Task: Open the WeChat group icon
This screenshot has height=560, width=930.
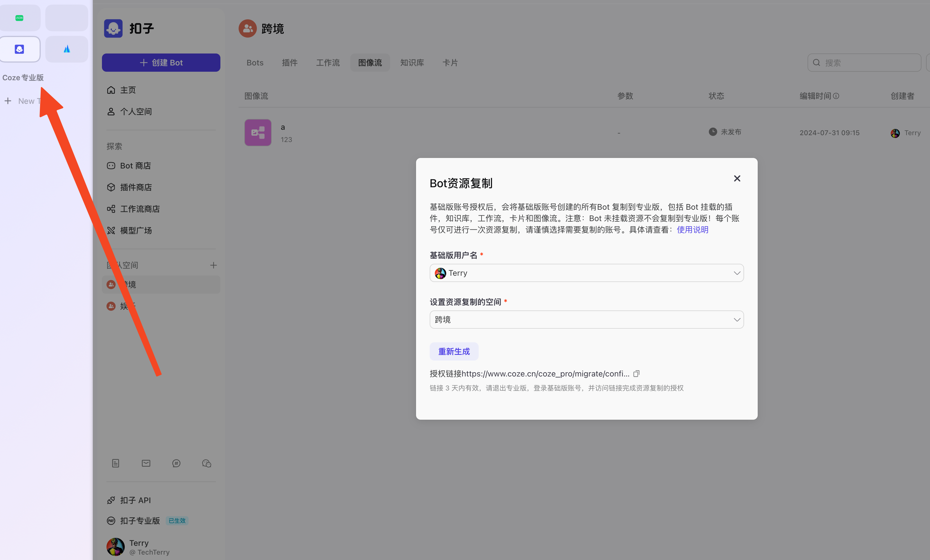Action: click(x=206, y=463)
